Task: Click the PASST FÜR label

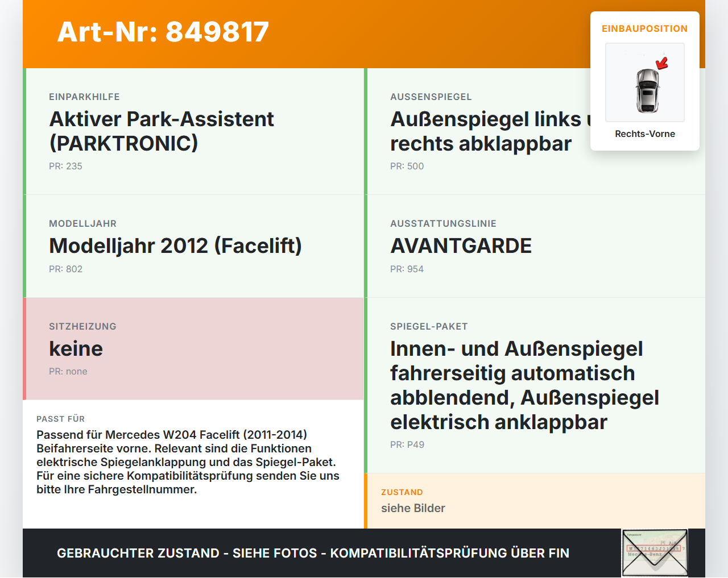Action: click(x=61, y=419)
